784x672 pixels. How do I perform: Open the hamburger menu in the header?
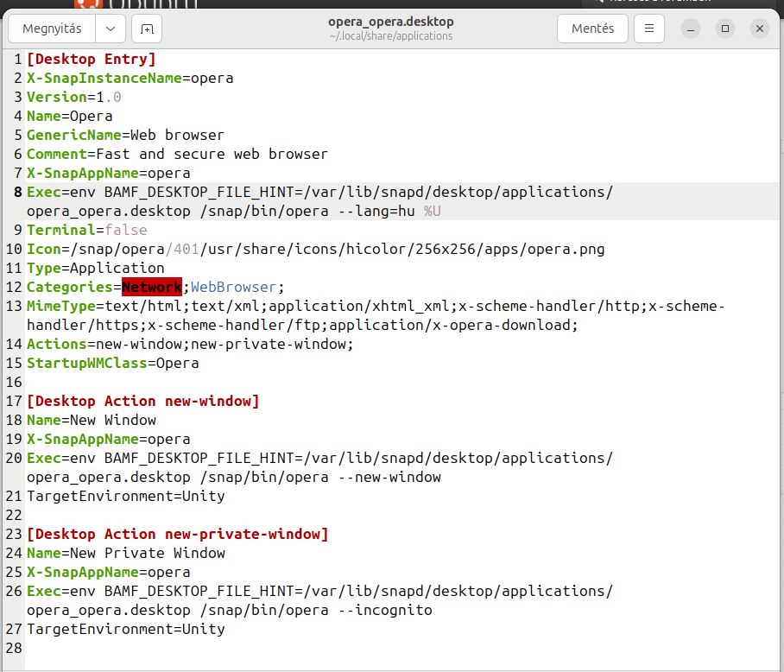pos(649,29)
